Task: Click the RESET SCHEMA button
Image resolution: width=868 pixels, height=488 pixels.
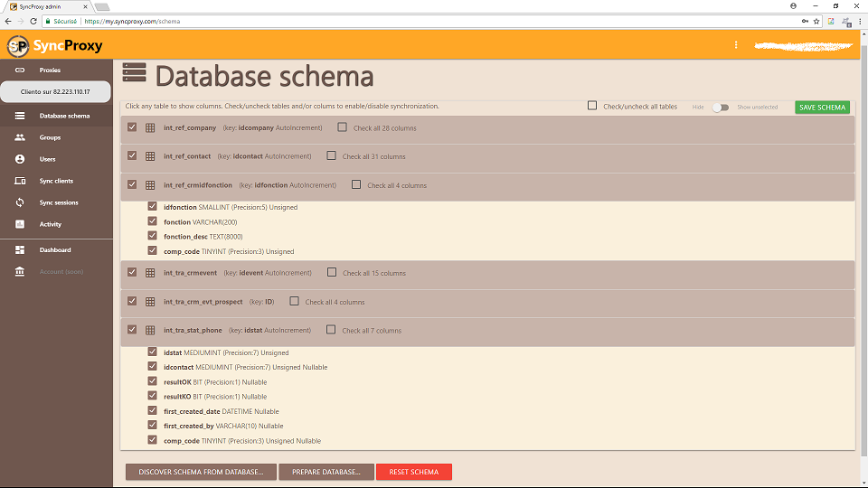Action: (413, 472)
